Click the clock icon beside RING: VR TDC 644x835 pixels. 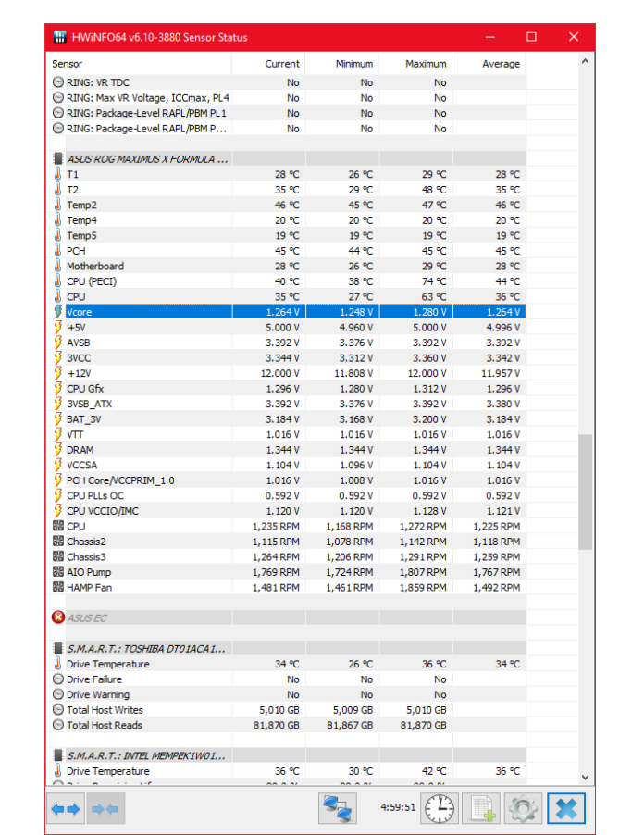58,82
